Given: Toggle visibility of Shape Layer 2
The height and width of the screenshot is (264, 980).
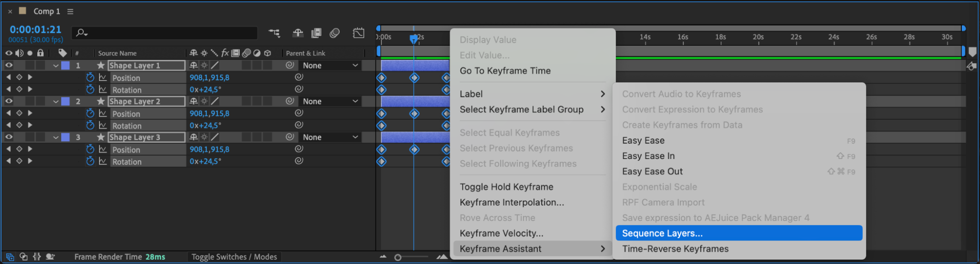Looking at the screenshot, I should [x=9, y=101].
